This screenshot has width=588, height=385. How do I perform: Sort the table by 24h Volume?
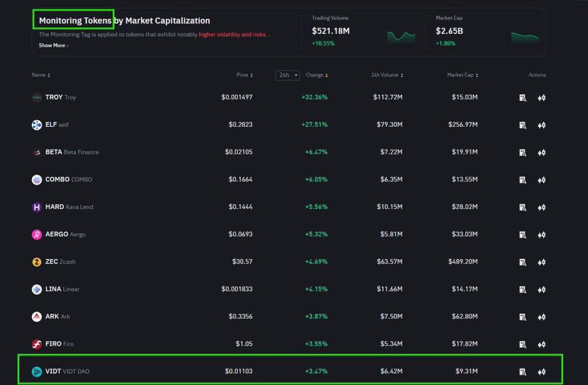click(387, 75)
